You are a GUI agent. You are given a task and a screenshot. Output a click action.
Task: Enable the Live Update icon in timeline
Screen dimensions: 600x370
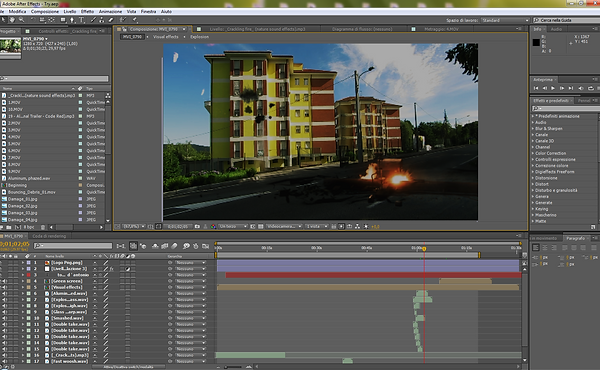133,246
